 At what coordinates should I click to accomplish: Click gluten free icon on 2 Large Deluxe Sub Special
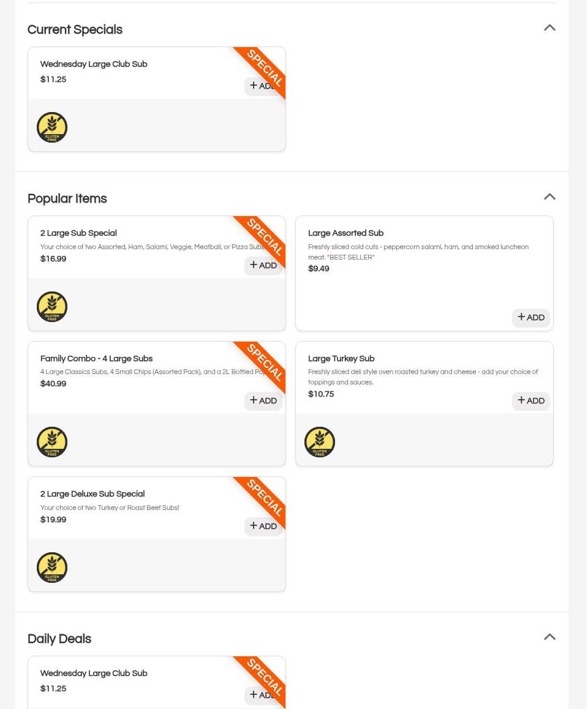[52, 568]
